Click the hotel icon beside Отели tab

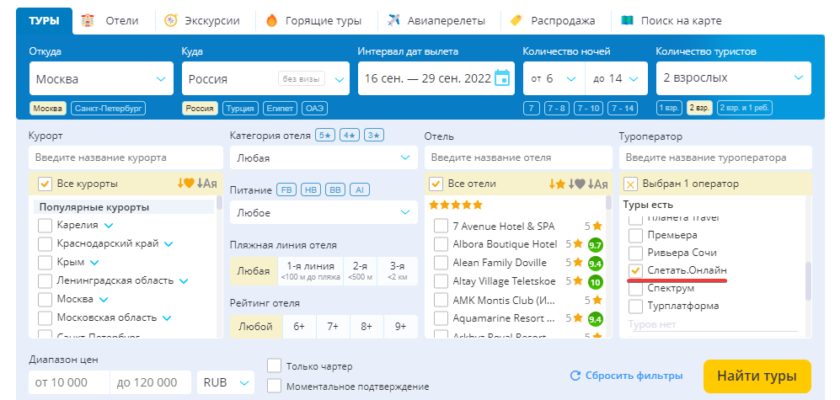(x=87, y=21)
